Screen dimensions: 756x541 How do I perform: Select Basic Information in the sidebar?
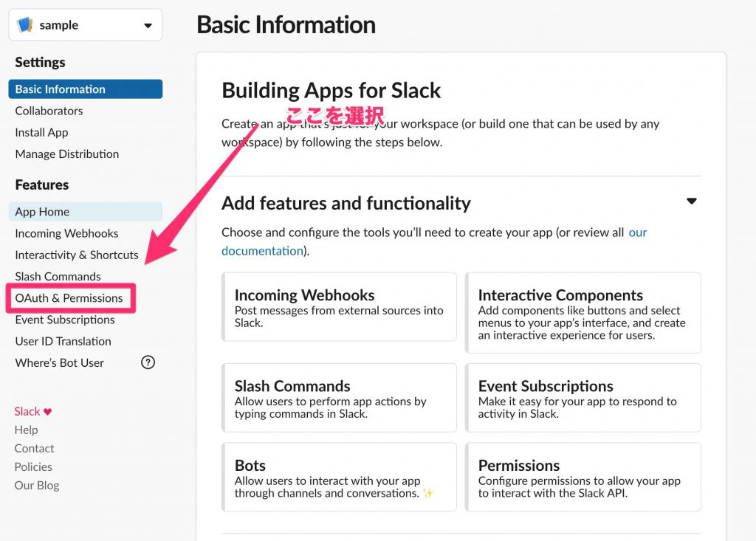pos(60,89)
